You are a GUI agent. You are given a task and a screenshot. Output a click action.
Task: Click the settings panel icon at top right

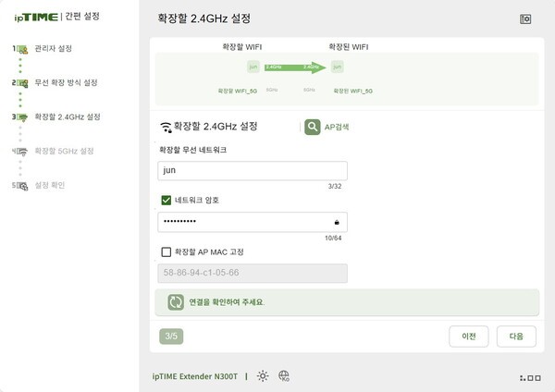[525, 18]
